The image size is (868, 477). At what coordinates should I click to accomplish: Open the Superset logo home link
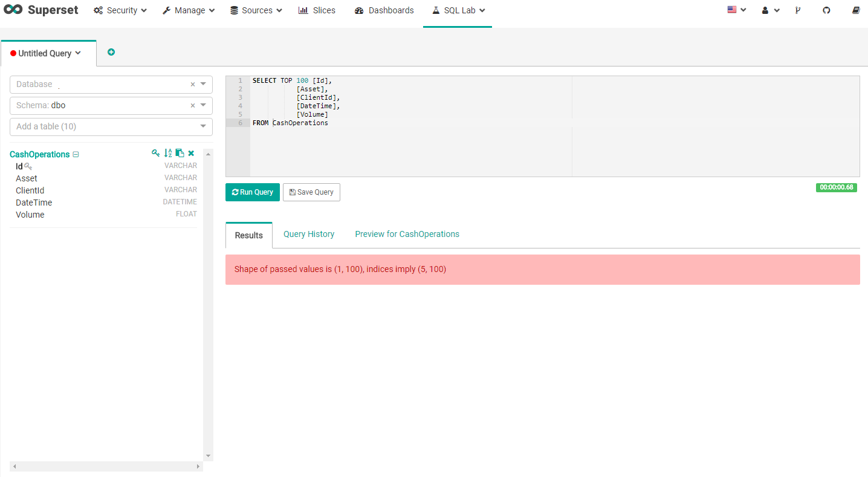pyautogui.click(x=40, y=10)
